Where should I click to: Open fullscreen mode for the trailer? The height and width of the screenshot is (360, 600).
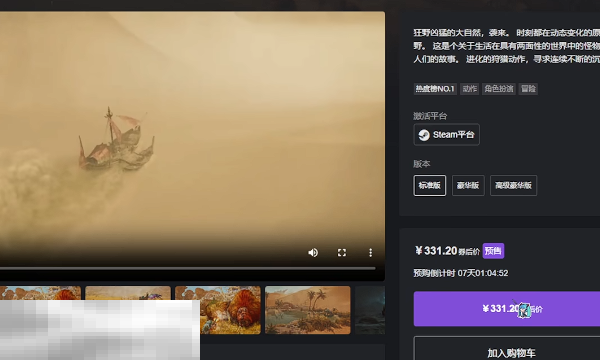tap(342, 252)
